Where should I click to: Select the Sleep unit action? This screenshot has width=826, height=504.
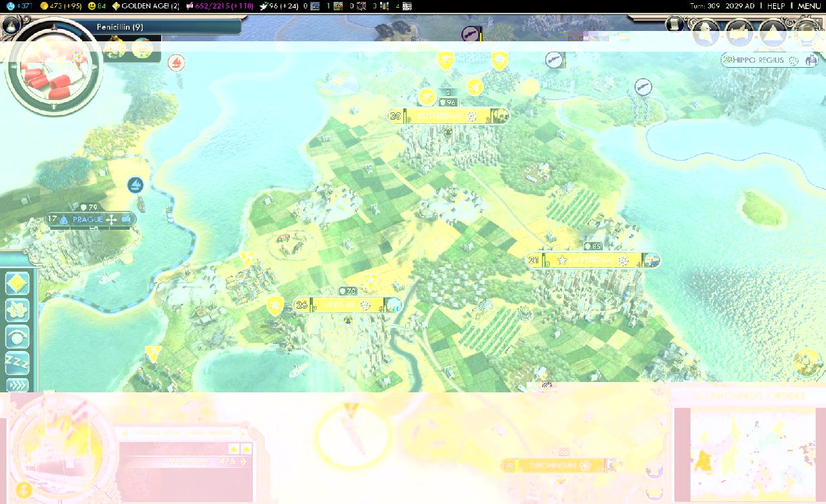17,363
